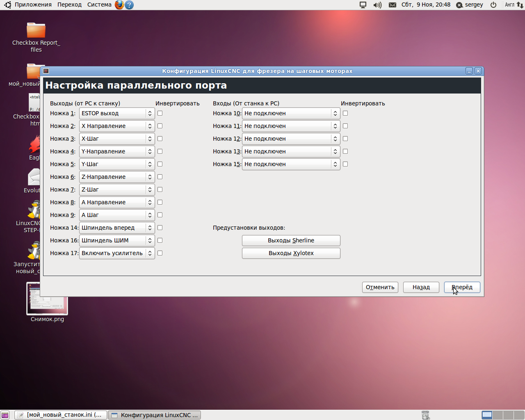
Task: Click the display monitor indicator icon
Action: click(363, 5)
